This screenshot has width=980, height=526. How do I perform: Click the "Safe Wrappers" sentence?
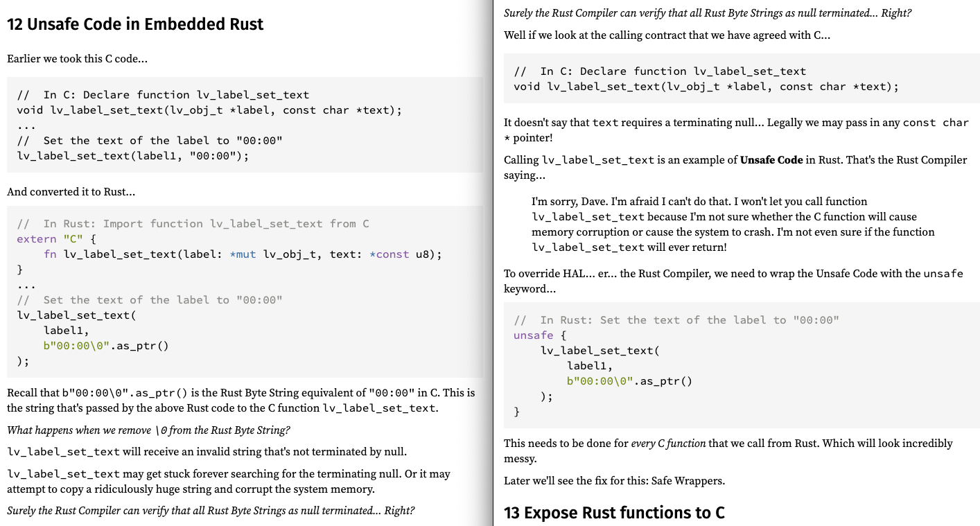[614, 480]
